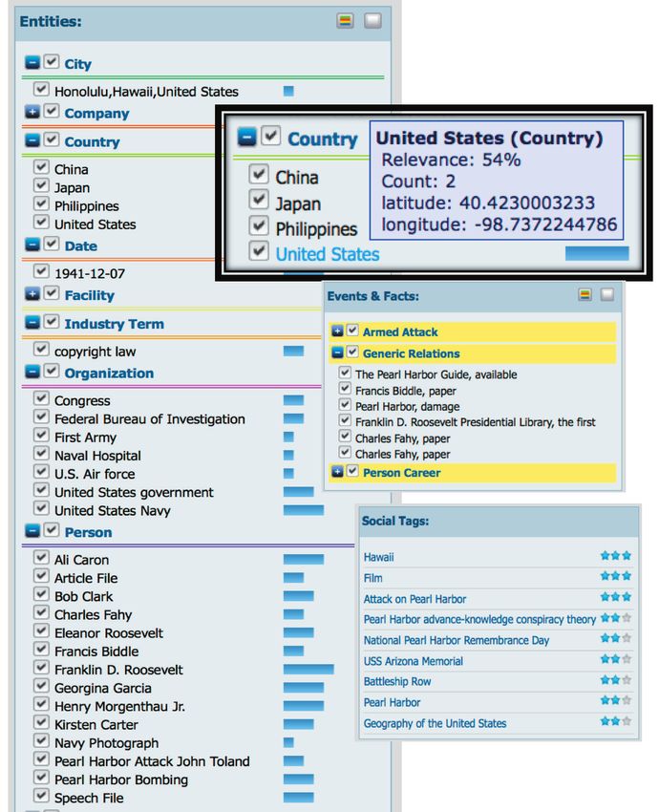Expand the Company entity group
This screenshot has height=812, width=659.
click(32, 112)
